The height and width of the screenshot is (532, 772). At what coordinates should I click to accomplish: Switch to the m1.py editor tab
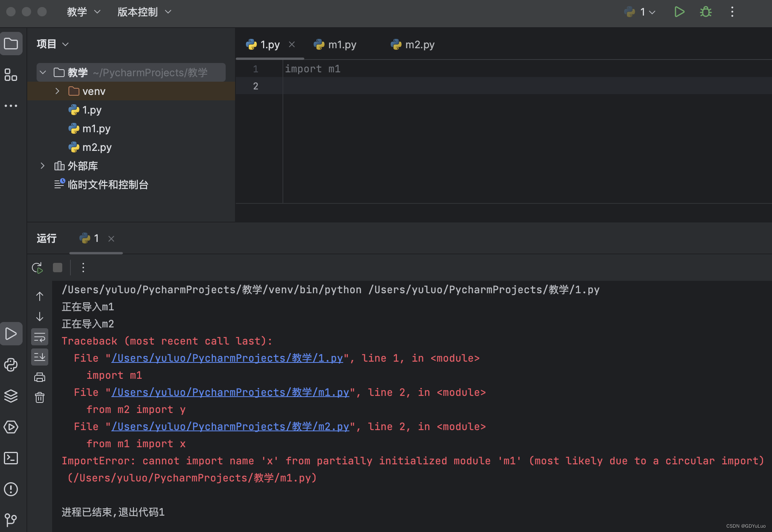click(x=335, y=45)
